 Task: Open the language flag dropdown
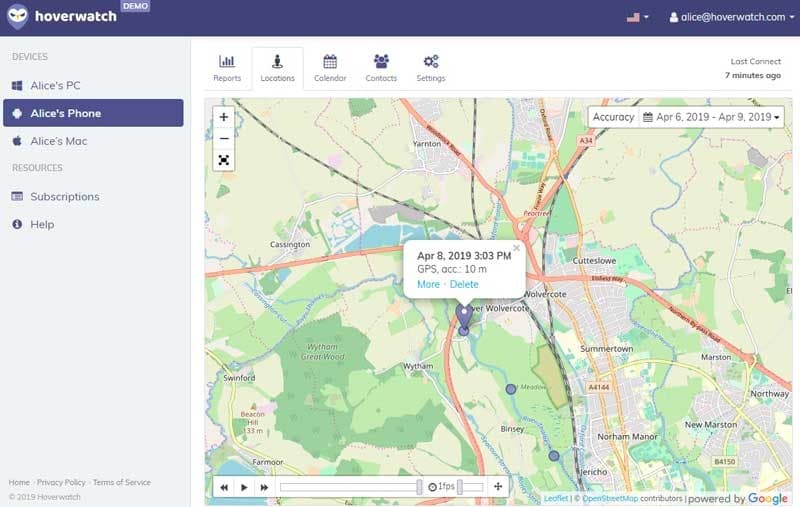[x=638, y=17]
